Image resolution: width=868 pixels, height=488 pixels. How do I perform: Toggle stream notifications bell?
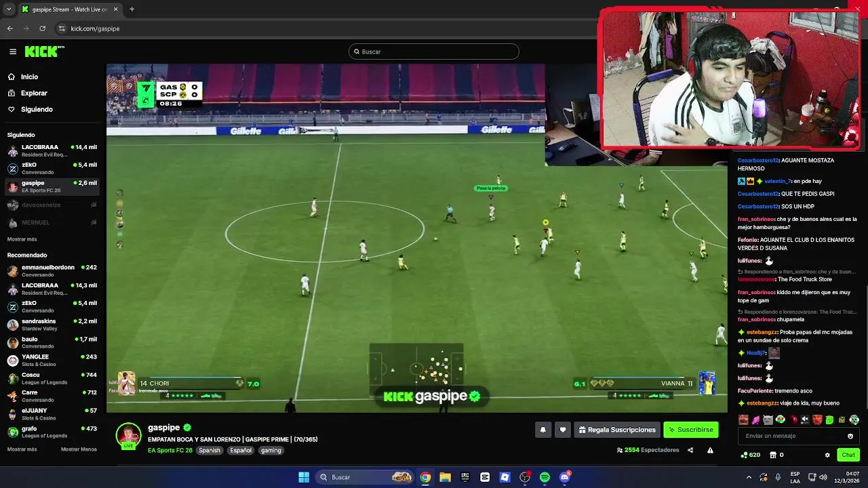click(x=542, y=430)
